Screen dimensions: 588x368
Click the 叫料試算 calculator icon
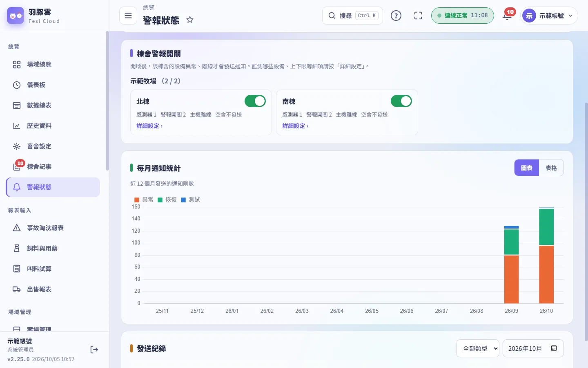17,269
